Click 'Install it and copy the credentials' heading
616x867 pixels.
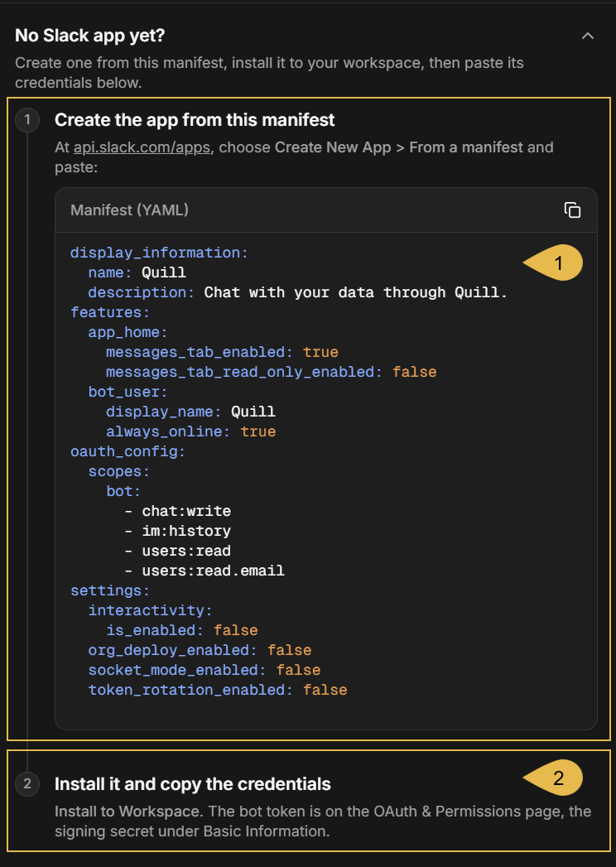192,784
